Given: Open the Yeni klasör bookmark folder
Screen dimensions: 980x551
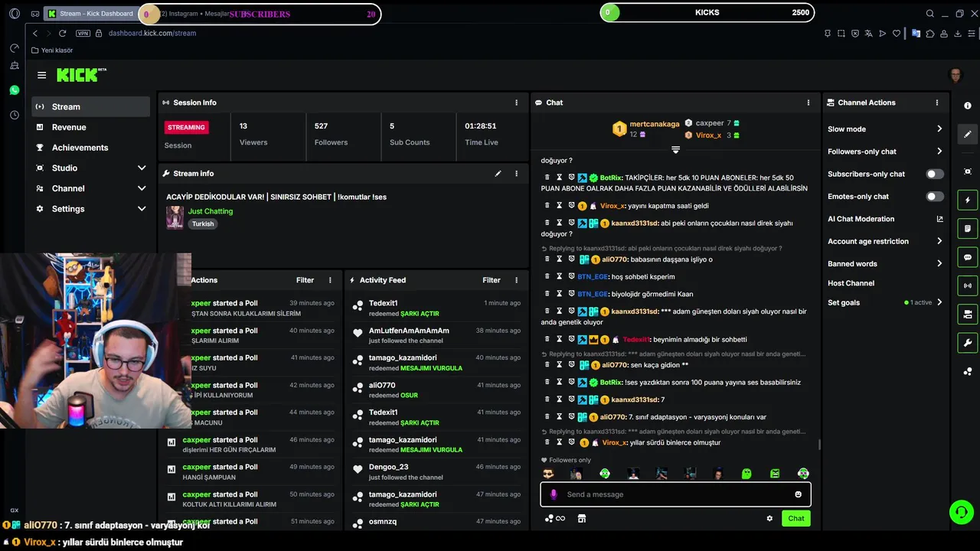Looking at the screenshot, I should click(x=52, y=51).
